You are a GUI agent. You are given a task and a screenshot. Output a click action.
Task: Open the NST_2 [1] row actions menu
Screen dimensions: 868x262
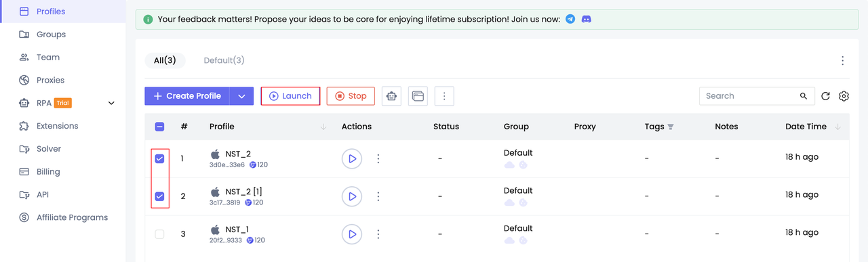tap(378, 196)
